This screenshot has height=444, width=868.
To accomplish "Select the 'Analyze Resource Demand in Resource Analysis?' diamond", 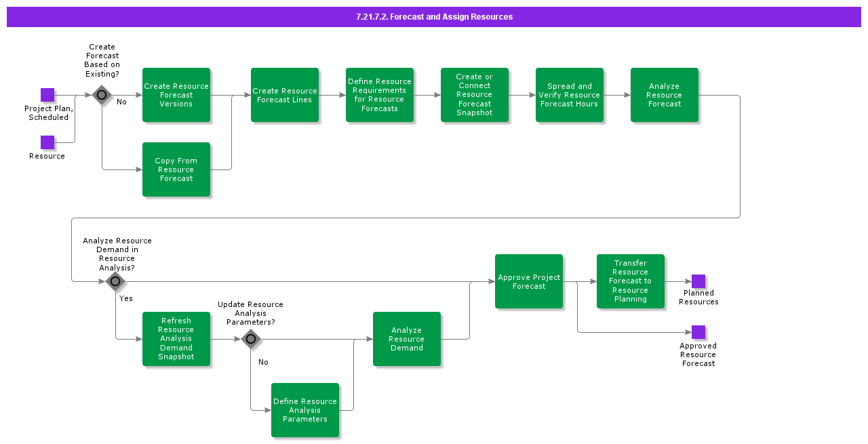I will coord(115,281).
